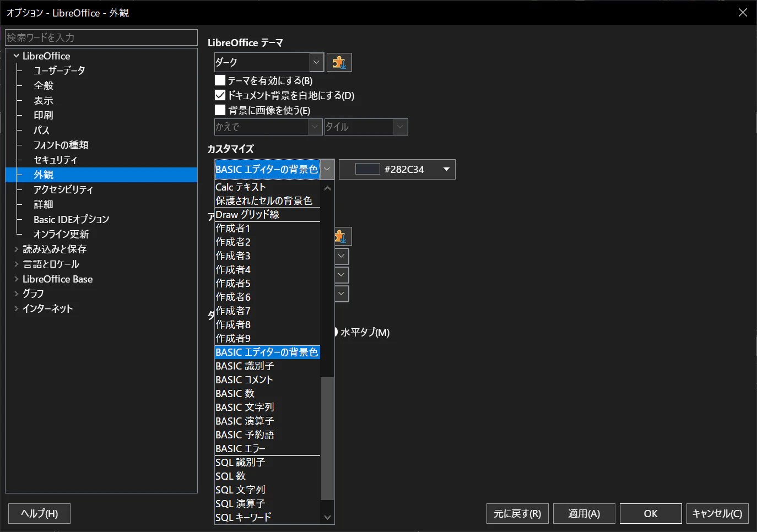The height and width of the screenshot is (532, 757).
Task: Click the #282C34 color swatch
Action: [367, 169]
